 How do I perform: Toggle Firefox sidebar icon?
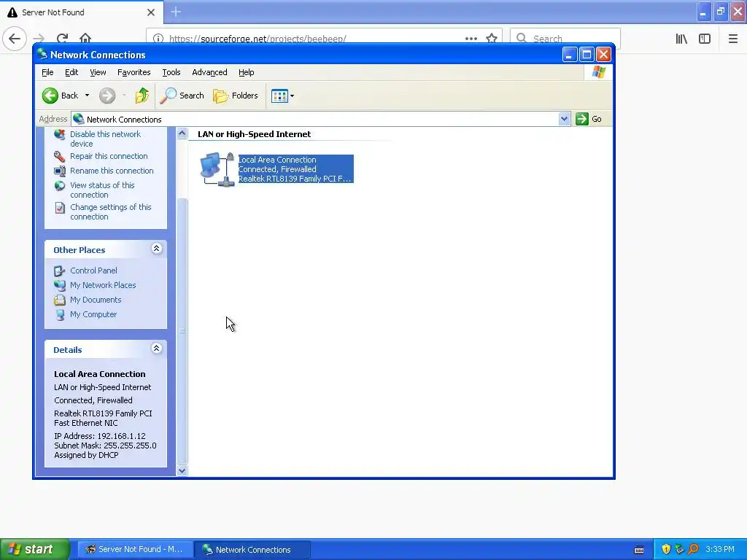point(705,39)
